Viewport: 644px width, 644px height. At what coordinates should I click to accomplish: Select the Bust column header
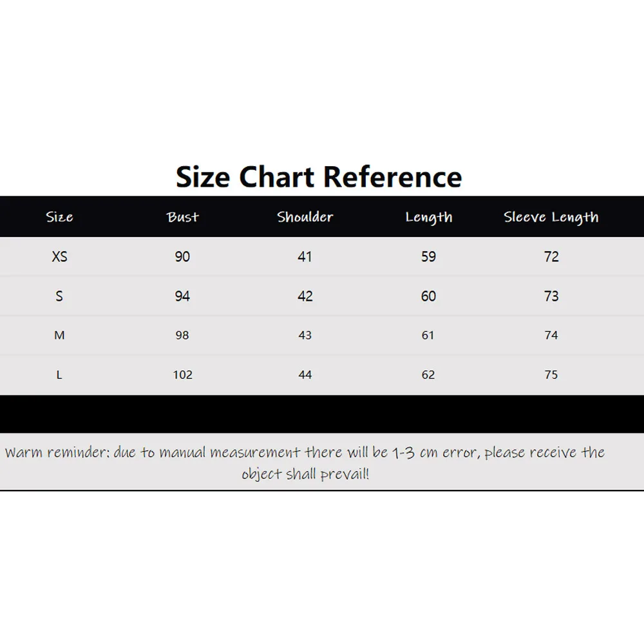click(182, 217)
